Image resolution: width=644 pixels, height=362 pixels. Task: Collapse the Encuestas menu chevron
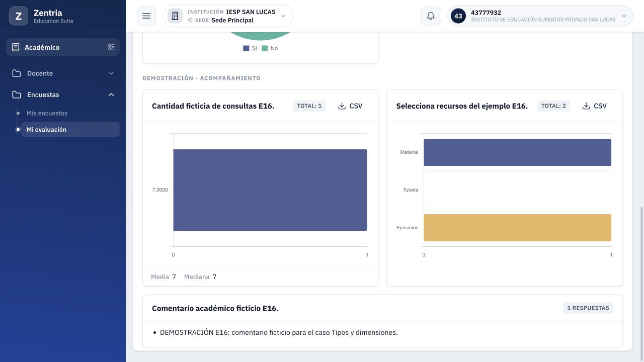[111, 95]
